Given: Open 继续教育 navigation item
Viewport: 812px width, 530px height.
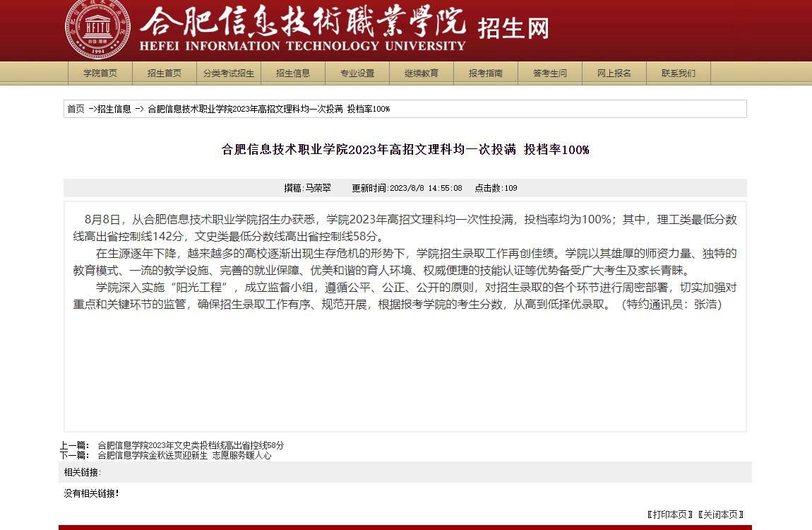Looking at the screenshot, I should [422, 73].
